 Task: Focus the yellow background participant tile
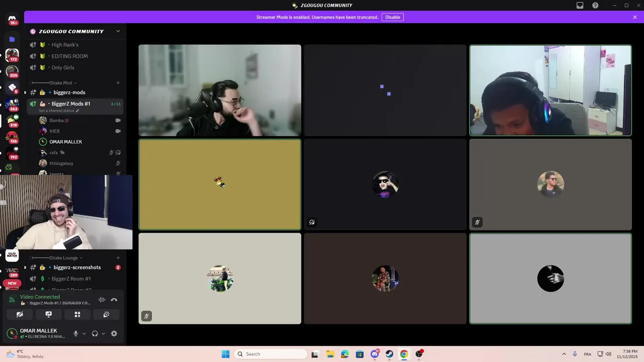click(x=220, y=185)
